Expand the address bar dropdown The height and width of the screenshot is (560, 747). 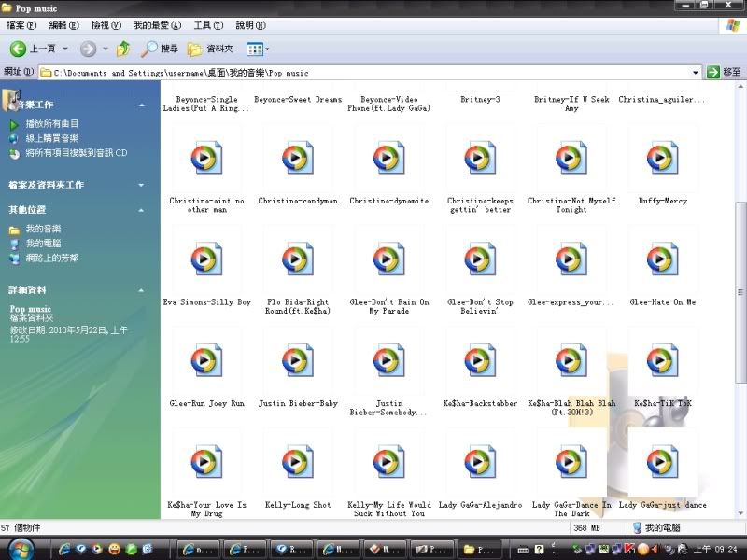695,73
